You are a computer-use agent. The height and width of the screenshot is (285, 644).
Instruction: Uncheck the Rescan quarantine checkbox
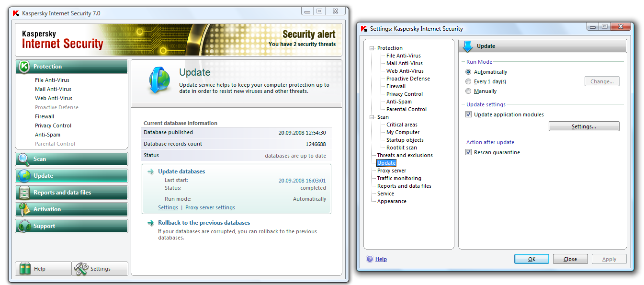[469, 152]
